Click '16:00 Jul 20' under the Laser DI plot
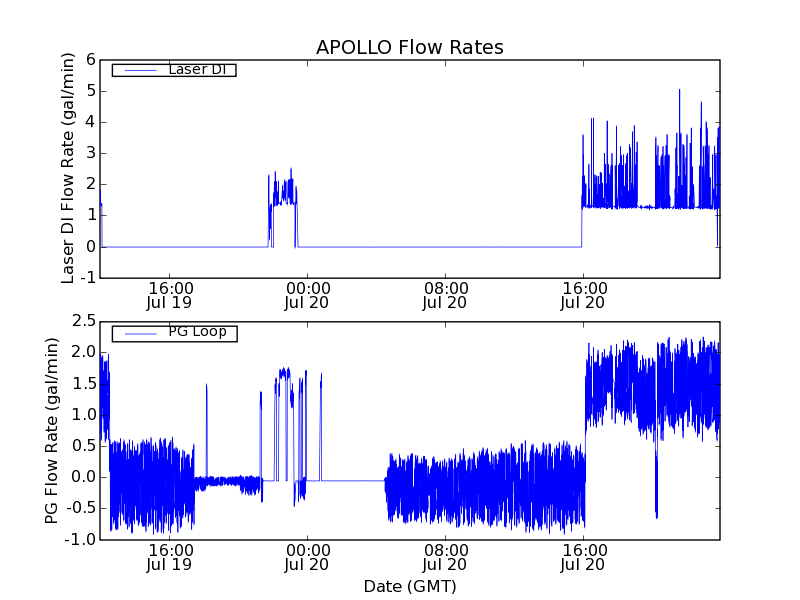This screenshot has height=600, width=800. pyautogui.click(x=583, y=295)
